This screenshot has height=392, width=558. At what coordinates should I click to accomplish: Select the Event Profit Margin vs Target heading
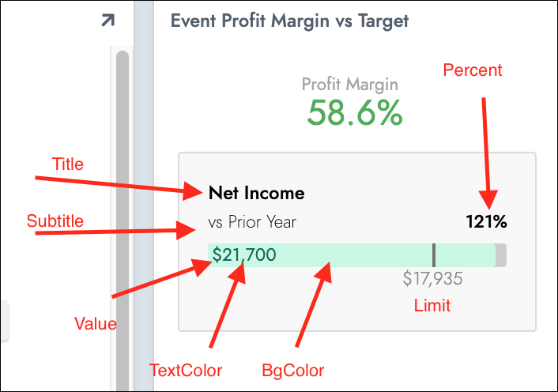pyautogui.click(x=290, y=21)
